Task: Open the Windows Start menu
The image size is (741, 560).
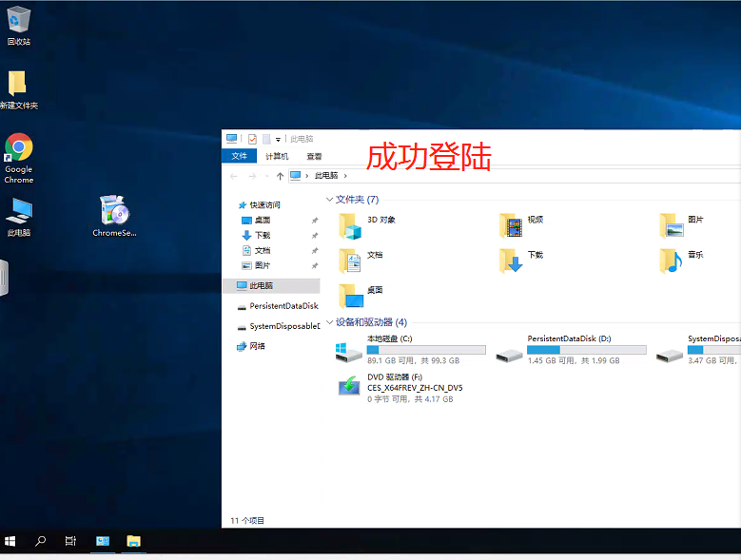Action: (10, 541)
